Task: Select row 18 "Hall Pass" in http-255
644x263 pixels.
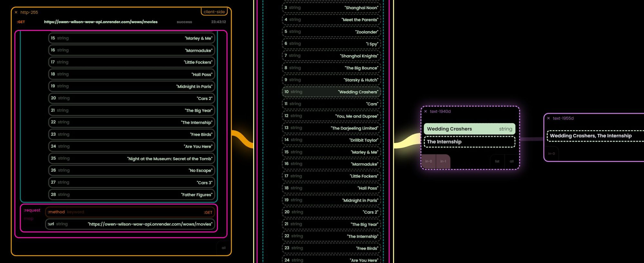Action: point(131,74)
